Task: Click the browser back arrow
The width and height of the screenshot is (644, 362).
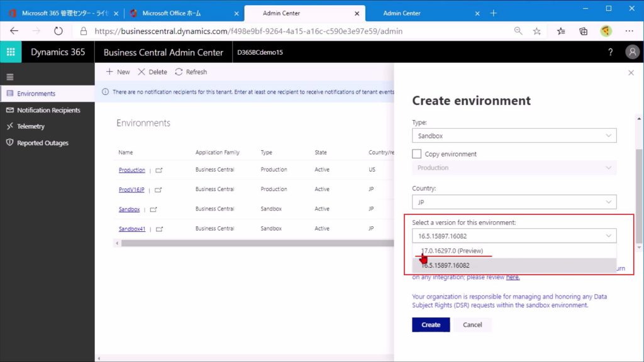Action: tap(14, 31)
